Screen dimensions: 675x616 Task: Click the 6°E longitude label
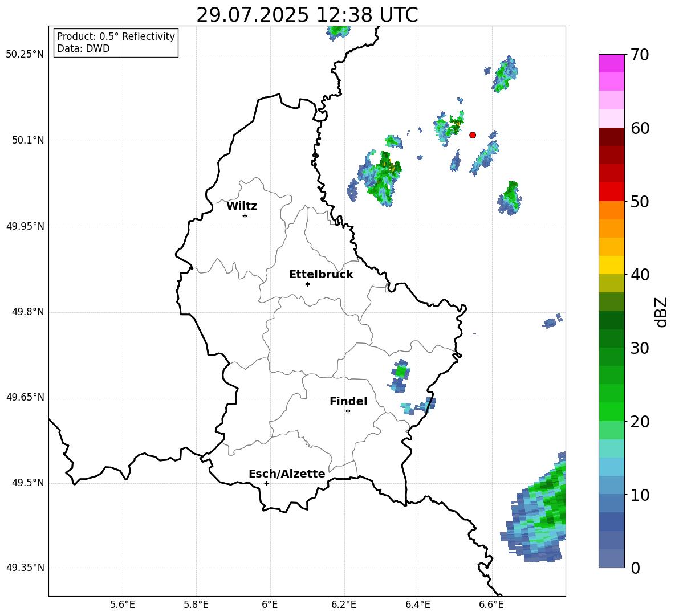coord(270,605)
